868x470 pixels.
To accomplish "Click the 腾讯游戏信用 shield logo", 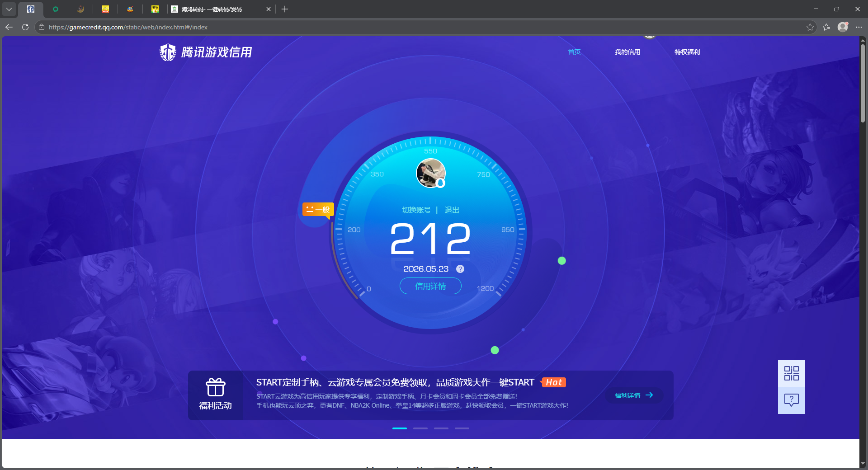I will coord(206,52).
